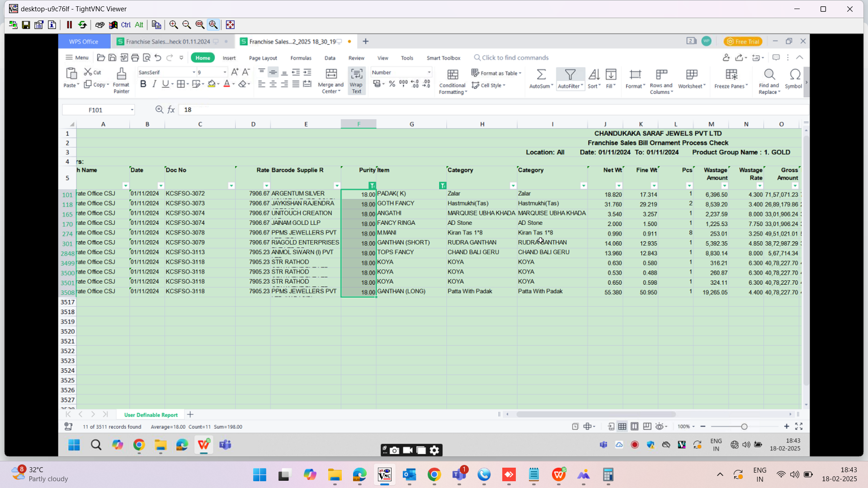Screen dimensions: 868x488
Task: Click the Find and Replace button
Action: point(769,82)
